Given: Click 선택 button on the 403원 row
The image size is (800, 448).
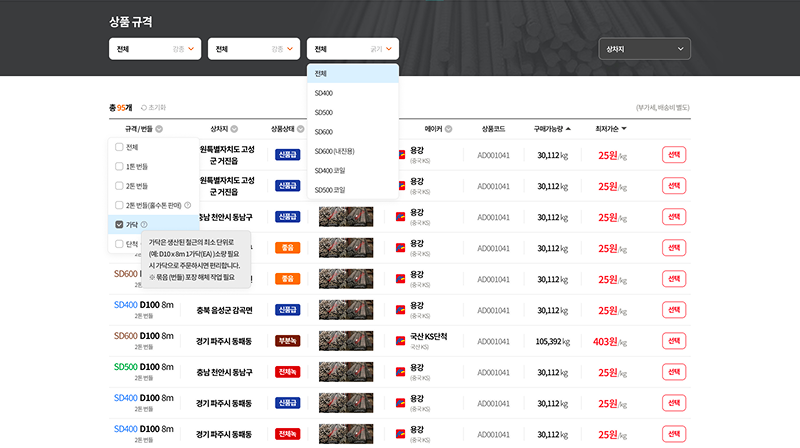Looking at the screenshot, I should pos(673,341).
